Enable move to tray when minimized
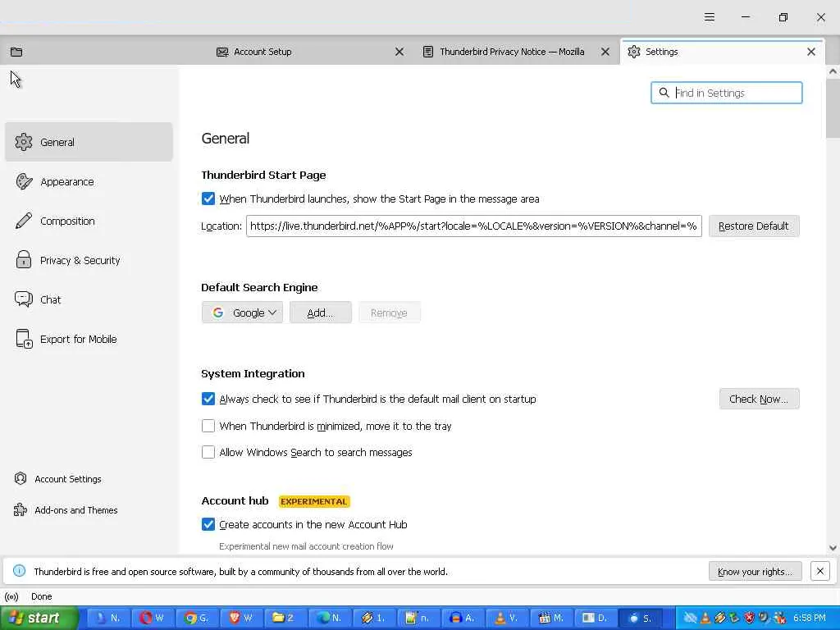The height and width of the screenshot is (630, 840). point(208,426)
